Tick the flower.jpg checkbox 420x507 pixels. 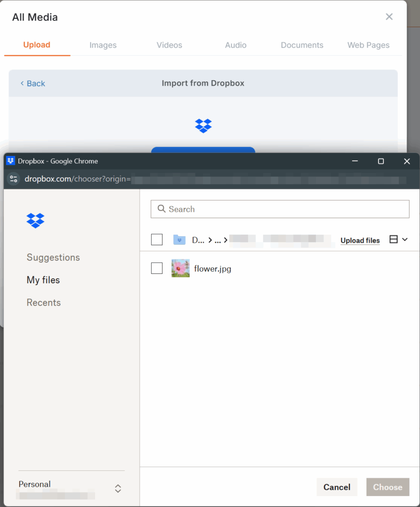[x=157, y=268]
